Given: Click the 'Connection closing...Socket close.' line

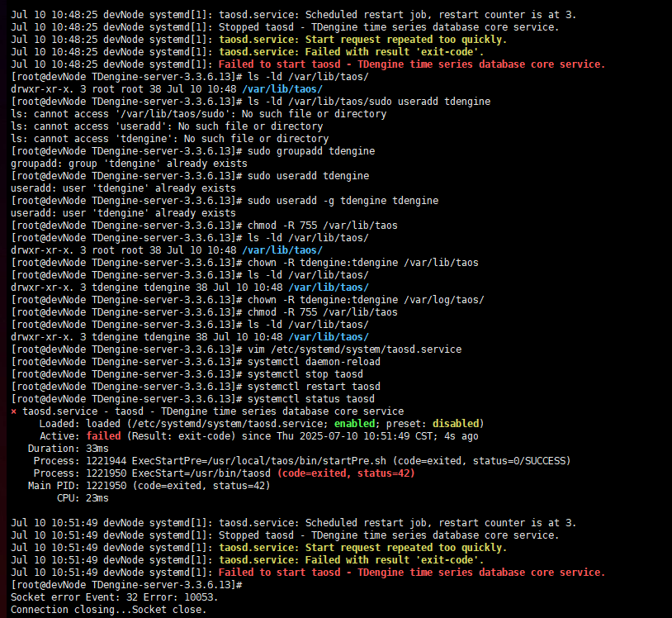Looking at the screenshot, I should [x=108, y=610].
